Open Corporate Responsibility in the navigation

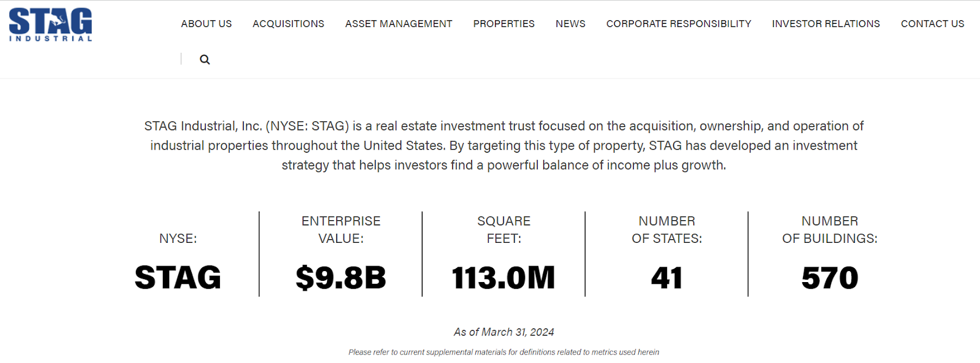pyautogui.click(x=679, y=24)
